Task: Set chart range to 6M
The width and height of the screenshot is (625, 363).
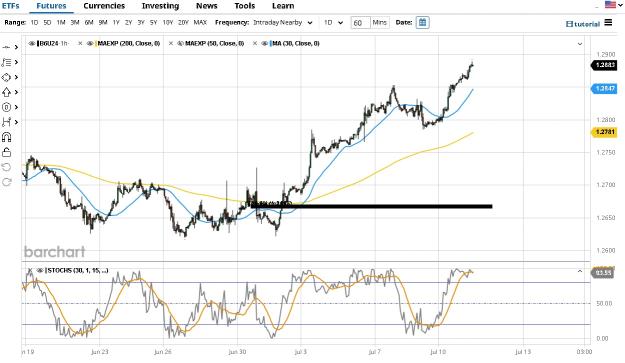Action: [x=89, y=22]
